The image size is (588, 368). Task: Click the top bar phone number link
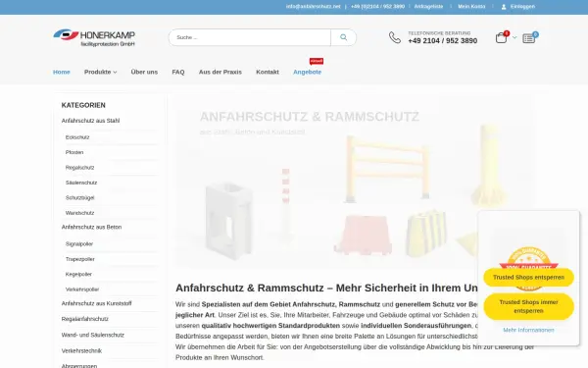pos(377,7)
